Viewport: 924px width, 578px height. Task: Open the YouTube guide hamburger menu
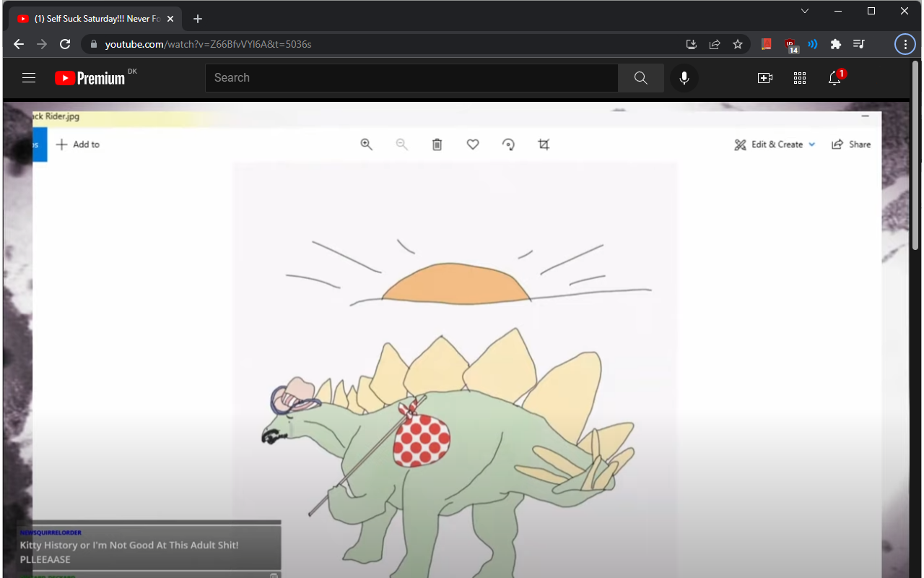point(29,77)
